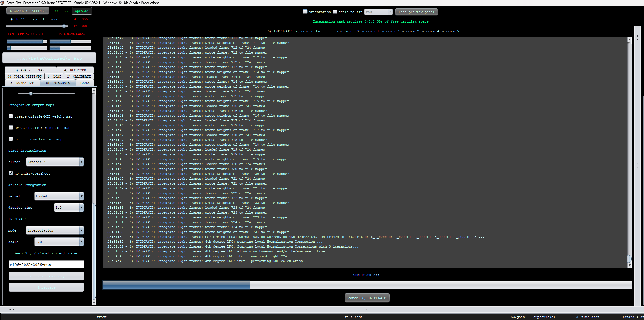This screenshot has height=320, width=644.
Task: Click the log scroll-down arrow
Action: click(x=629, y=265)
